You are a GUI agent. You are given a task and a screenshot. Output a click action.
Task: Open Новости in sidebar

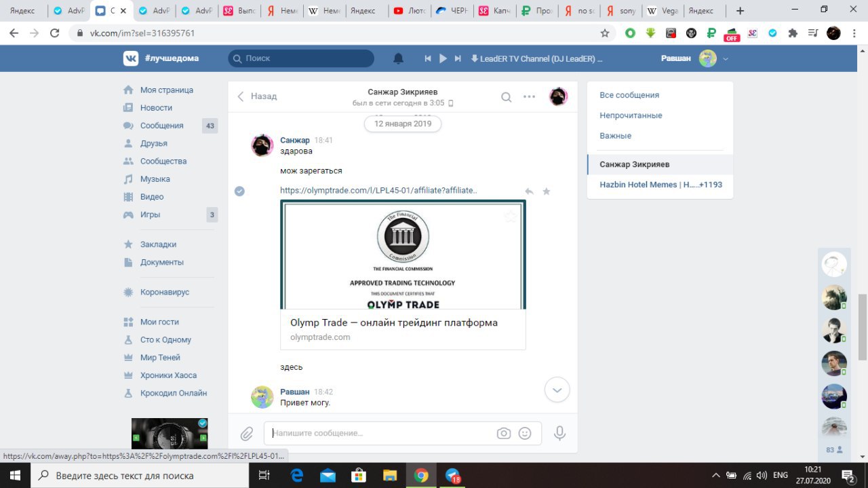(x=156, y=108)
